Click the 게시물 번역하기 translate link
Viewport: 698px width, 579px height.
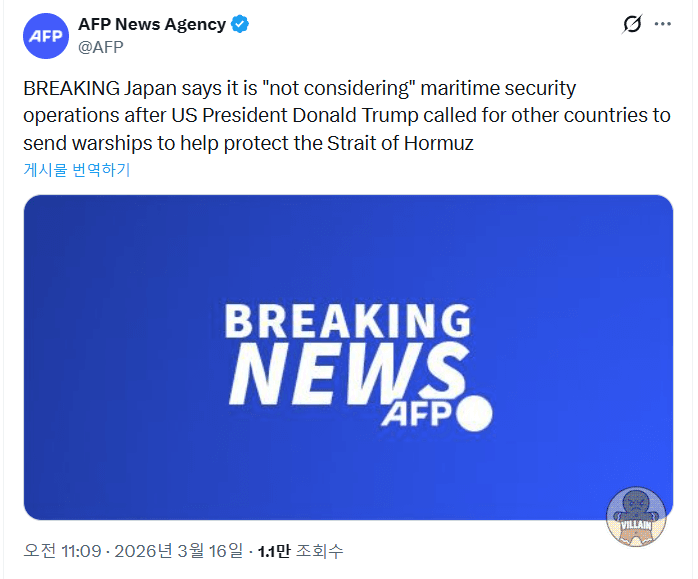pos(77,170)
